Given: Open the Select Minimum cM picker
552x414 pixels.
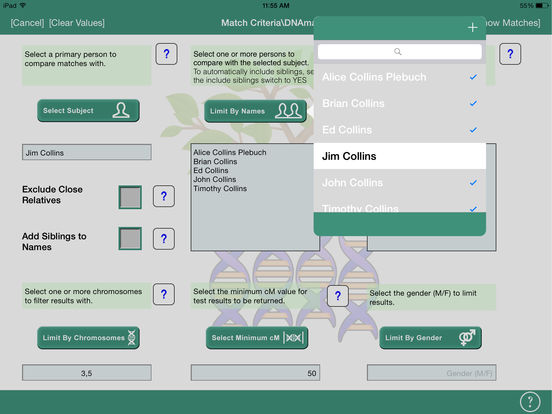Looking at the screenshot, I should click(257, 338).
